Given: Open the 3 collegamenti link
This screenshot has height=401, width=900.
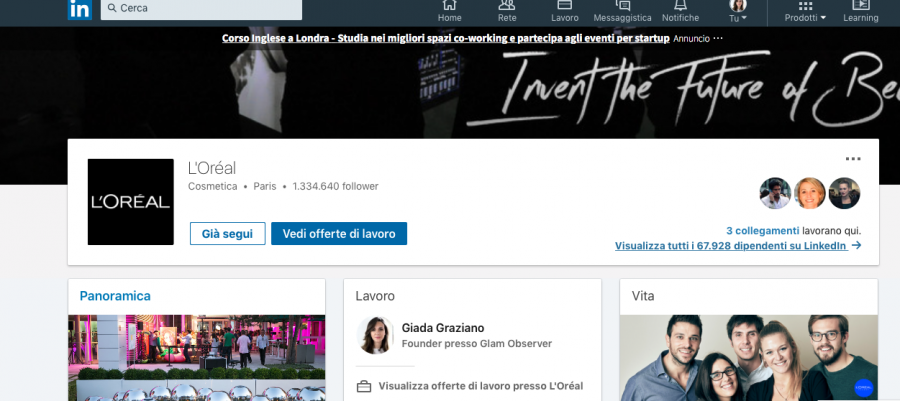Looking at the screenshot, I should (762, 231).
